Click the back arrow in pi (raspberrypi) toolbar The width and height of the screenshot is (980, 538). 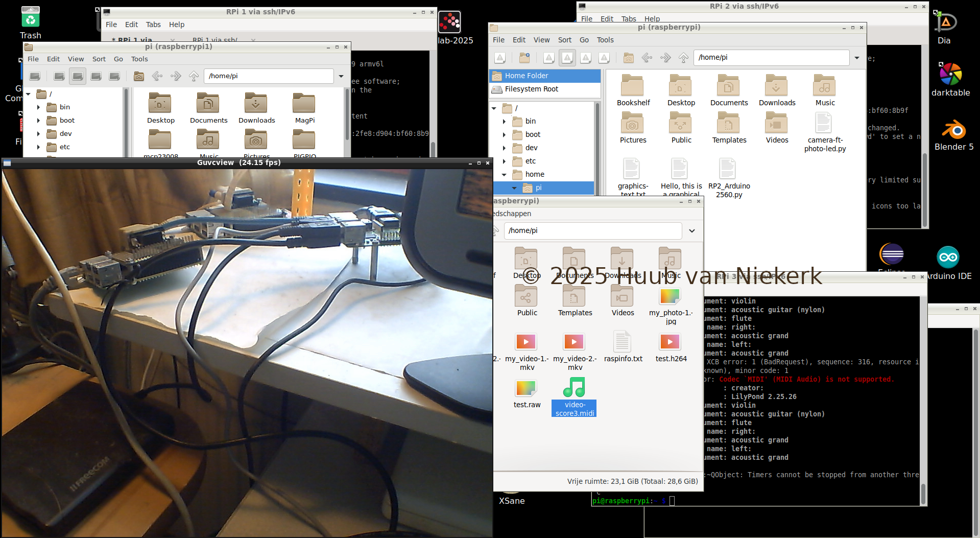click(647, 58)
